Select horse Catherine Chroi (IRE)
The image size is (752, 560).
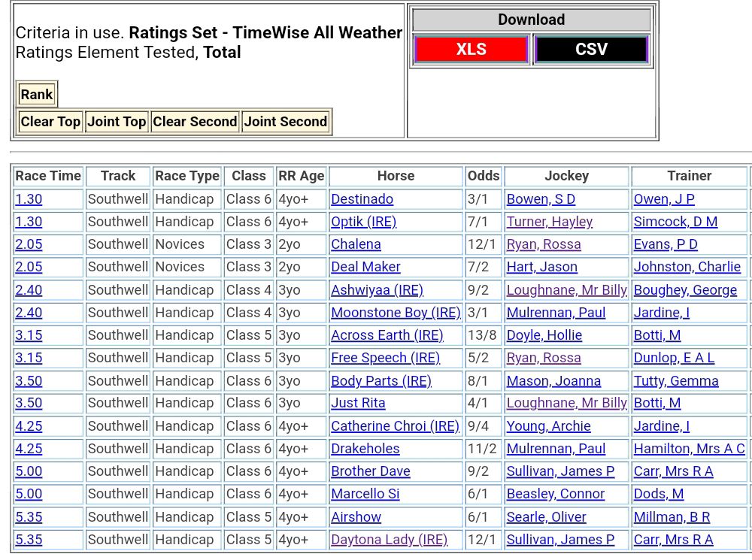[395, 426]
